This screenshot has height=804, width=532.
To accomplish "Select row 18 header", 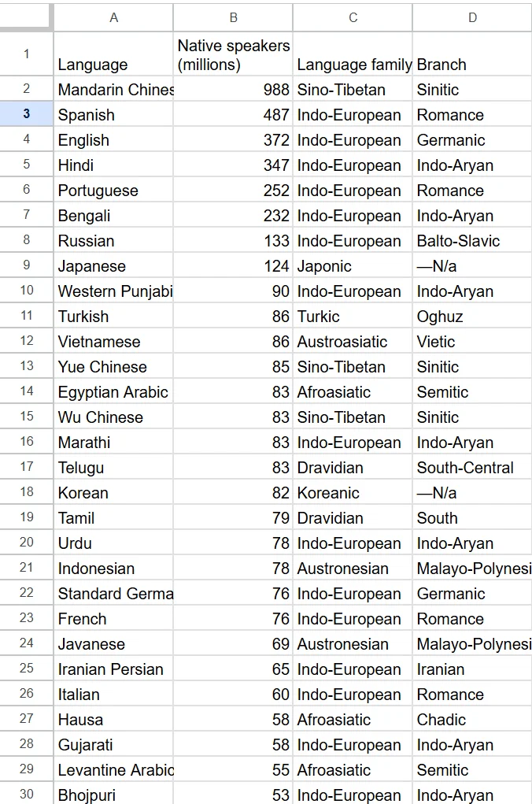I will pos(26,491).
